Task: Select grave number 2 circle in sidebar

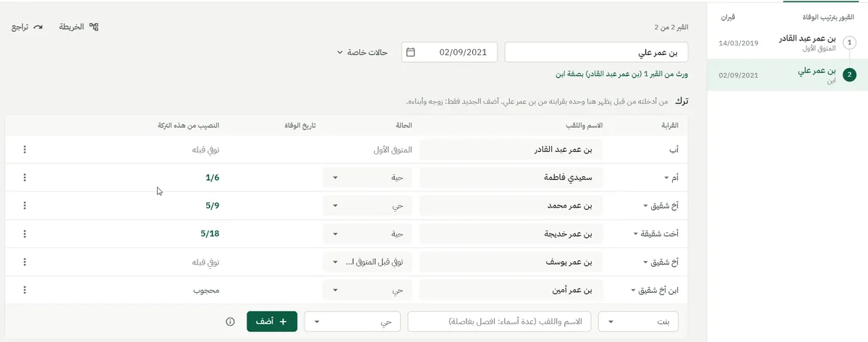Action: click(849, 75)
